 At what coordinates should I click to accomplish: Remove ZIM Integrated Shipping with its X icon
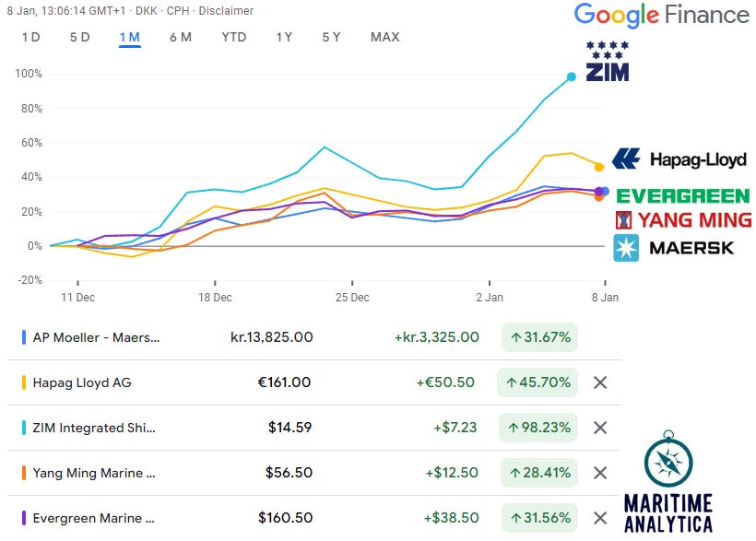(600, 428)
